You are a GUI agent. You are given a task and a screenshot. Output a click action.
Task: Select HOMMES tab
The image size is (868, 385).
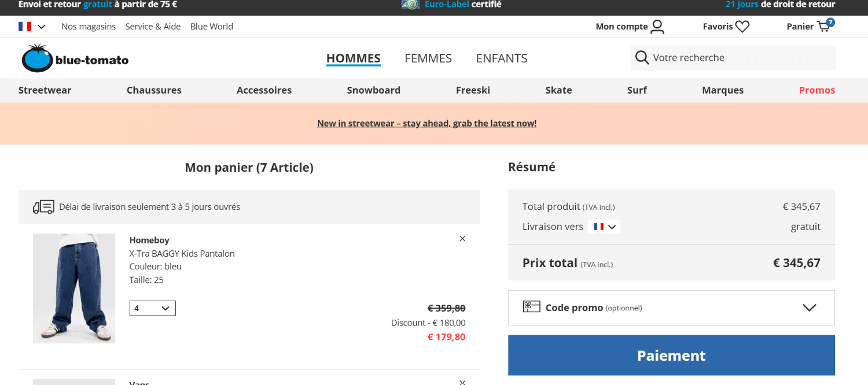tap(354, 58)
